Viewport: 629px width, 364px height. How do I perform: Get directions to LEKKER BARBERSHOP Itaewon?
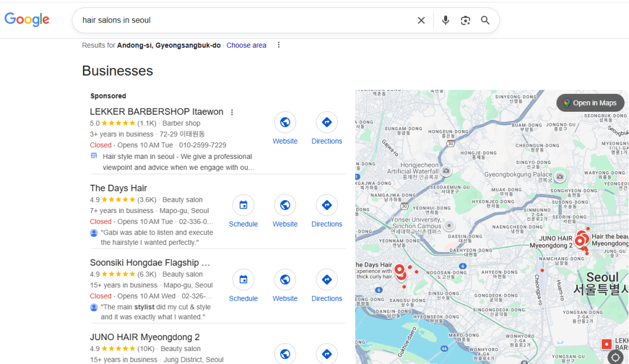click(x=326, y=122)
